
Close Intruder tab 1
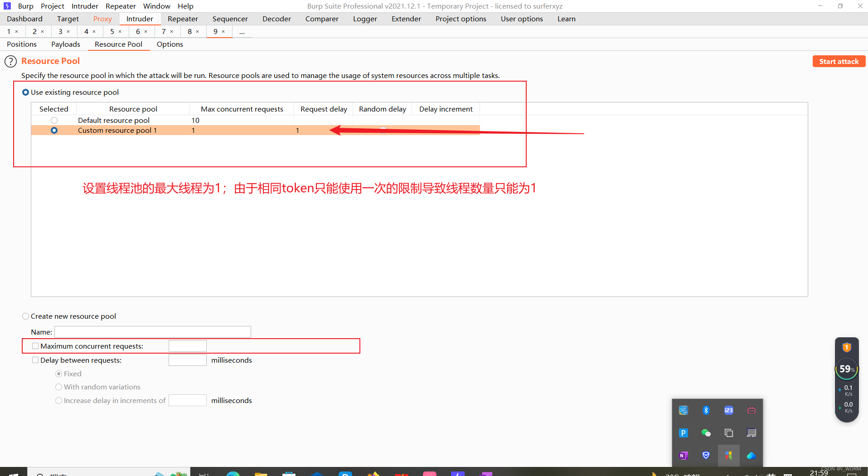(x=17, y=32)
